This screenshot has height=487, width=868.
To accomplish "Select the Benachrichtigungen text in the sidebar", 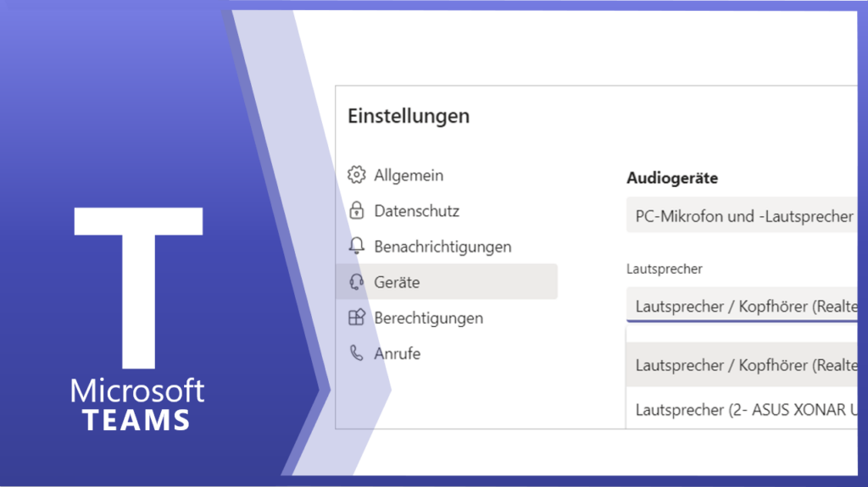I will tap(442, 246).
